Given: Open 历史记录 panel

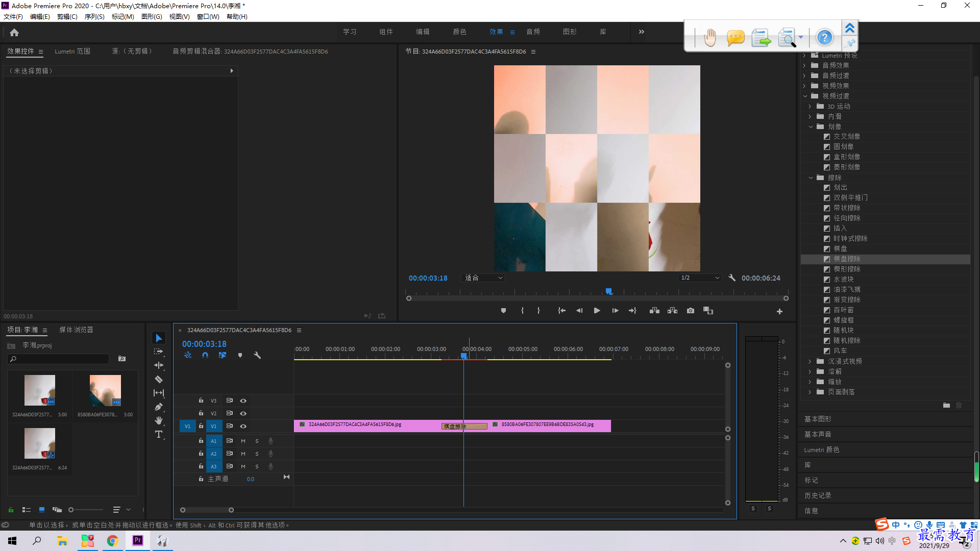Looking at the screenshot, I should tap(818, 495).
